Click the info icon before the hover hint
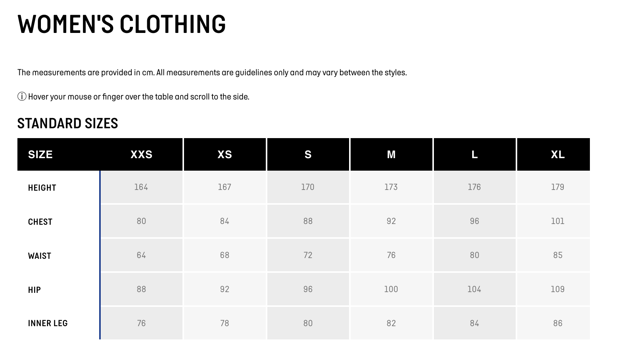627x364 pixels. pyautogui.click(x=22, y=97)
